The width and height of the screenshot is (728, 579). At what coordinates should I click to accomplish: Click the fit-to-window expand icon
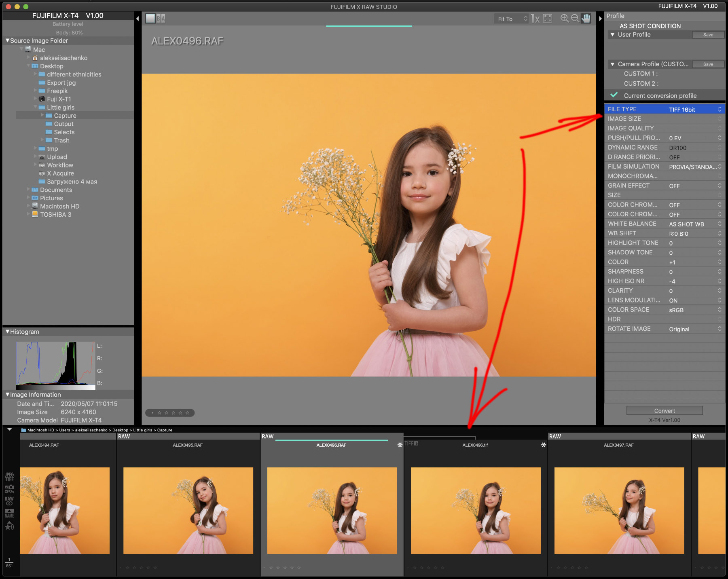(x=548, y=19)
